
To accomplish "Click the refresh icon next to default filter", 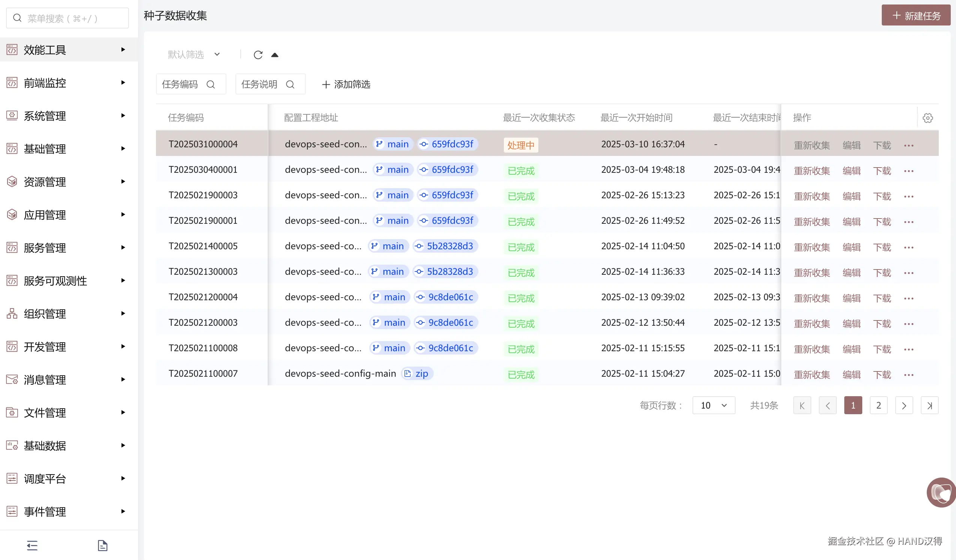I will tap(258, 55).
